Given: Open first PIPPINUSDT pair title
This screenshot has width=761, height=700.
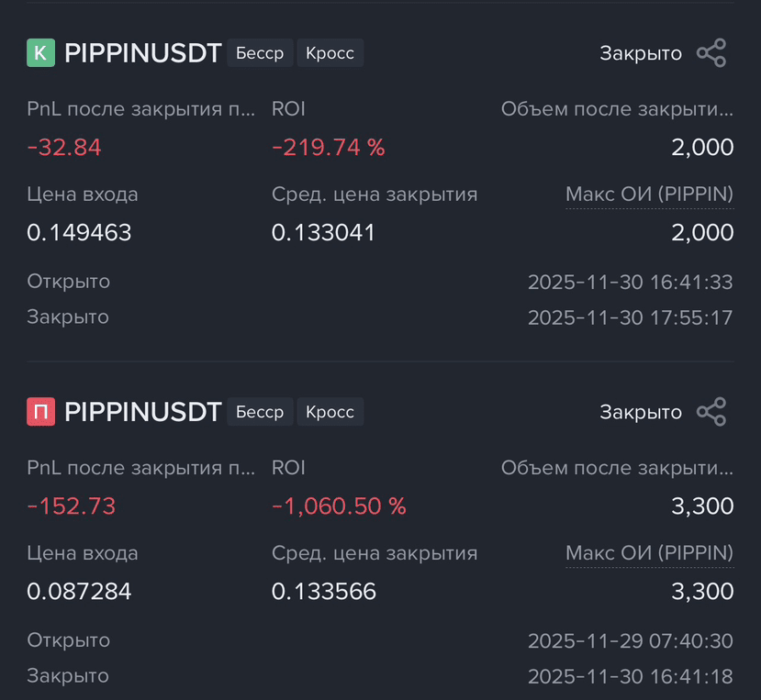Looking at the screenshot, I should pyautogui.click(x=143, y=53).
